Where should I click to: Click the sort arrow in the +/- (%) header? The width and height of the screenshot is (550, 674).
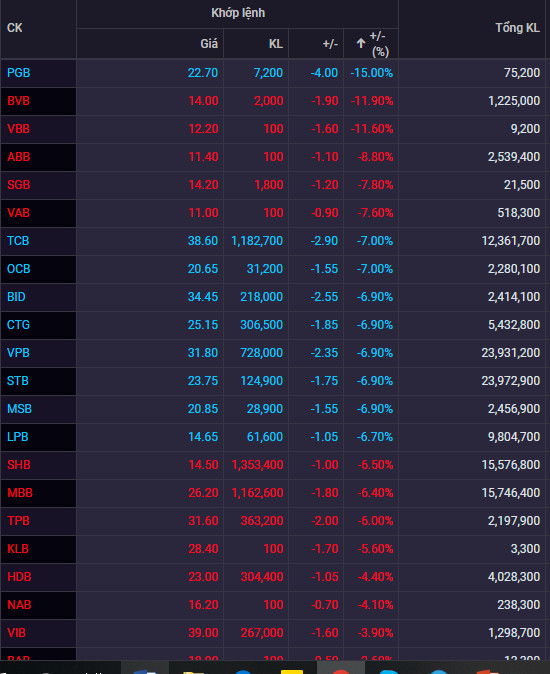point(361,43)
